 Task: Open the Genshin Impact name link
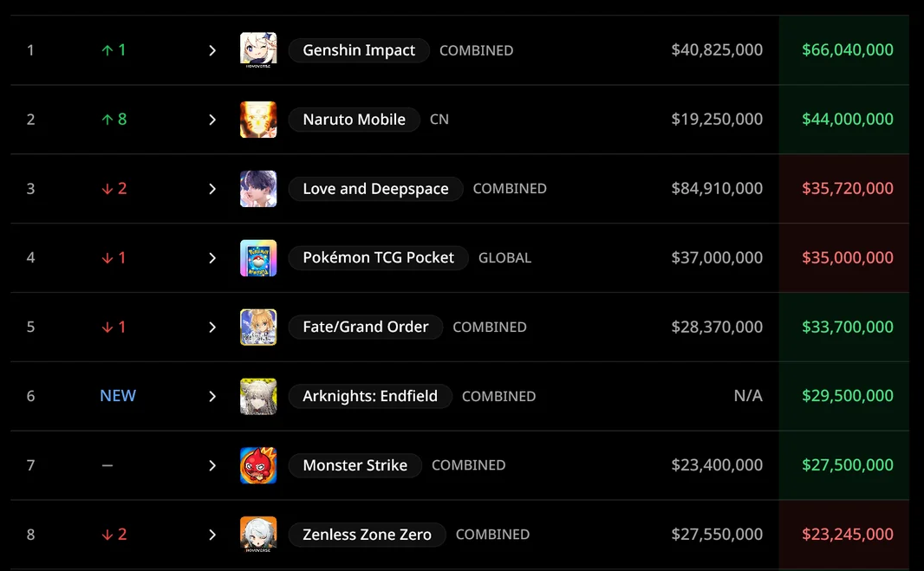(359, 50)
